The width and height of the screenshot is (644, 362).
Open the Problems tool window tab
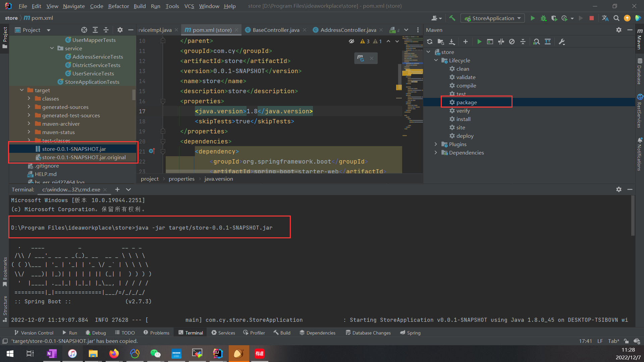click(x=156, y=333)
